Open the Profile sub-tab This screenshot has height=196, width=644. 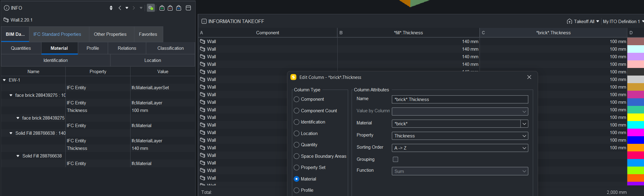[93, 48]
